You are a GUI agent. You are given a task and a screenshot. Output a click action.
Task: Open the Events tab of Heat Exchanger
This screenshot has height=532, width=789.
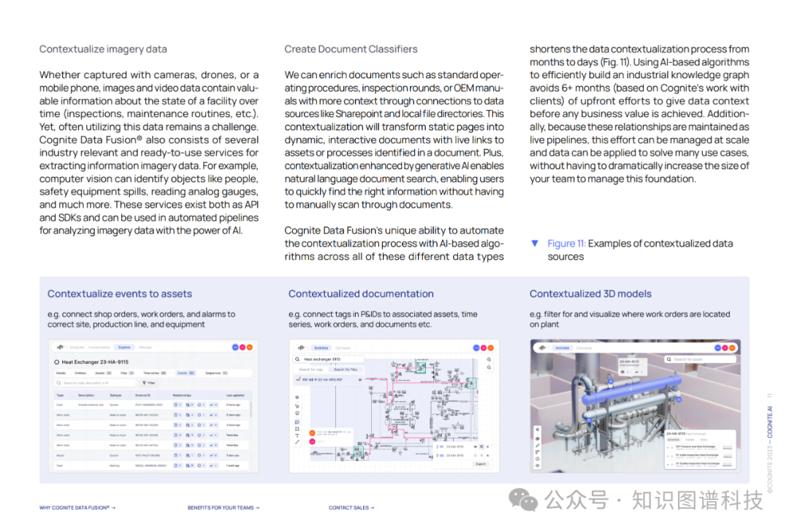[x=186, y=373]
